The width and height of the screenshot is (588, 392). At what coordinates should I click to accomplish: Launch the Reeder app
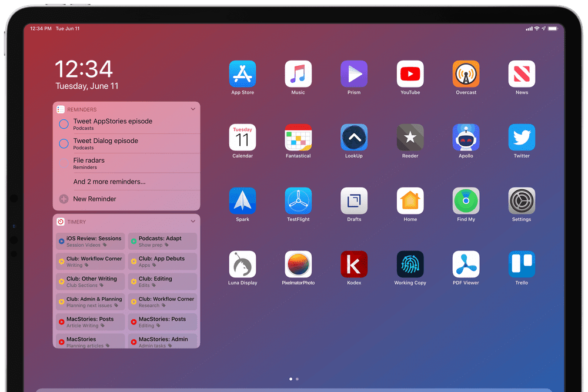click(410, 138)
